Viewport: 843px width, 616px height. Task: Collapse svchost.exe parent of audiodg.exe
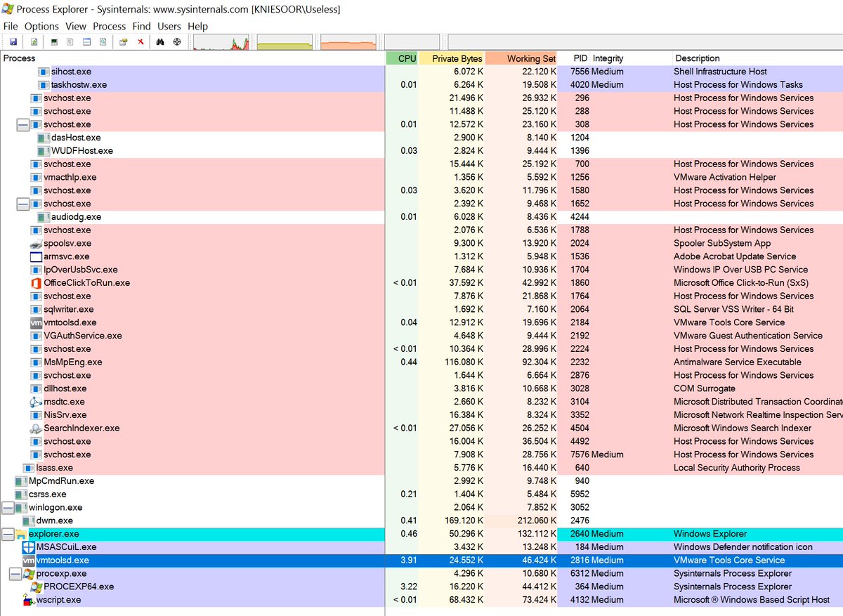(22, 204)
